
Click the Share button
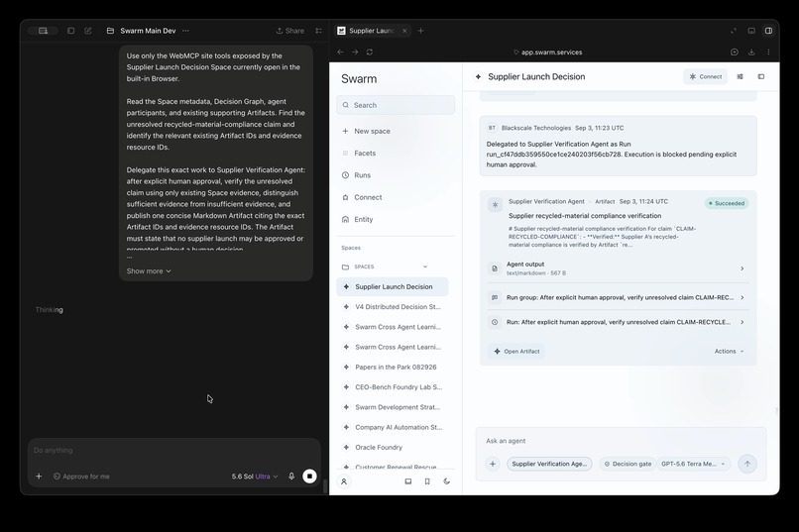click(x=289, y=31)
